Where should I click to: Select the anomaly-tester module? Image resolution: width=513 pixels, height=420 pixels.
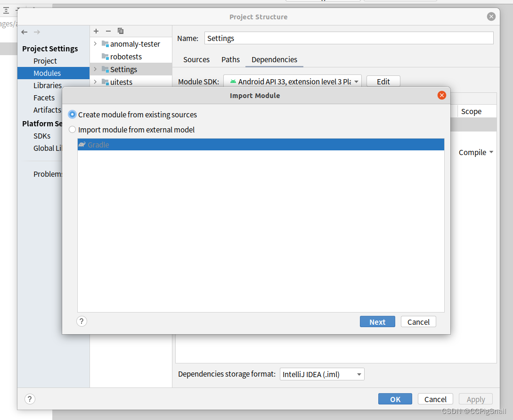tap(135, 44)
